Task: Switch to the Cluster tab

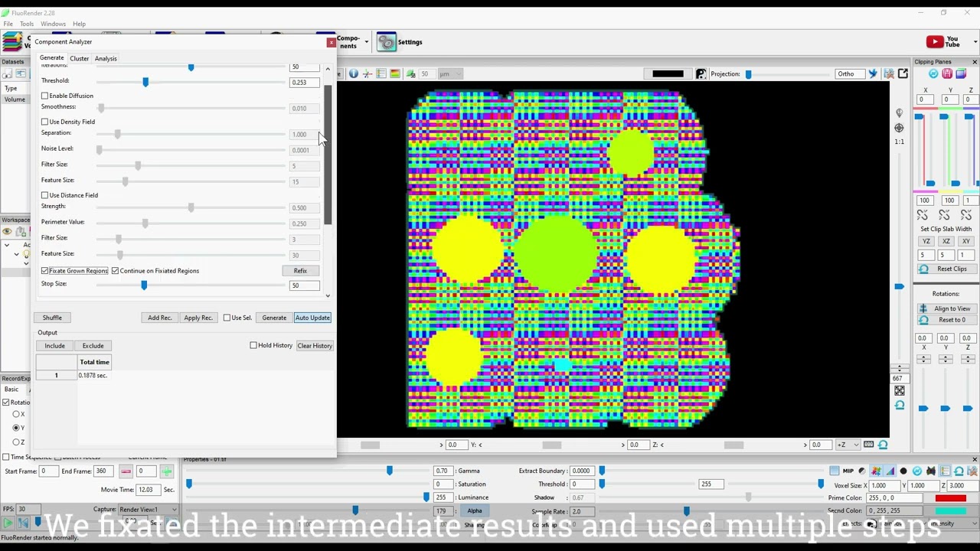Action: pos(79,58)
